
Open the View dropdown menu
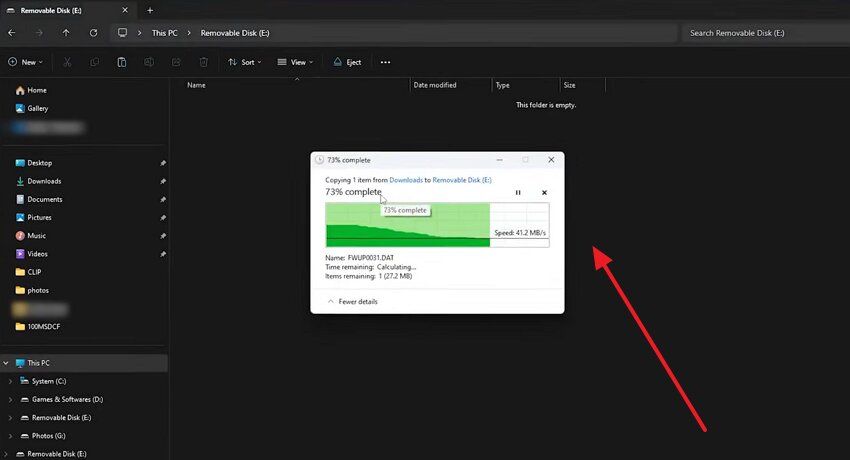[295, 62]
